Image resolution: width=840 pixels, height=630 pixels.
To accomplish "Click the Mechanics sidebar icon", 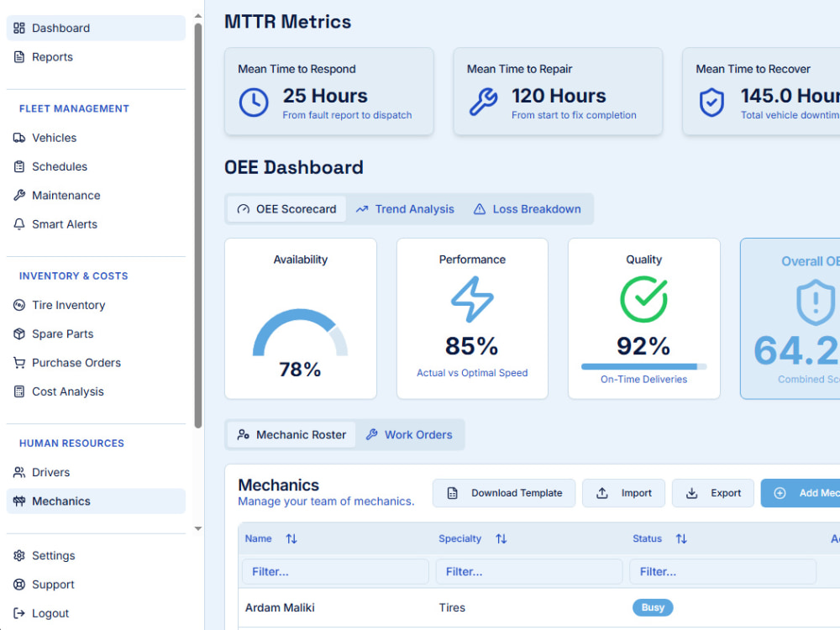I will click(x=19, y=501).
